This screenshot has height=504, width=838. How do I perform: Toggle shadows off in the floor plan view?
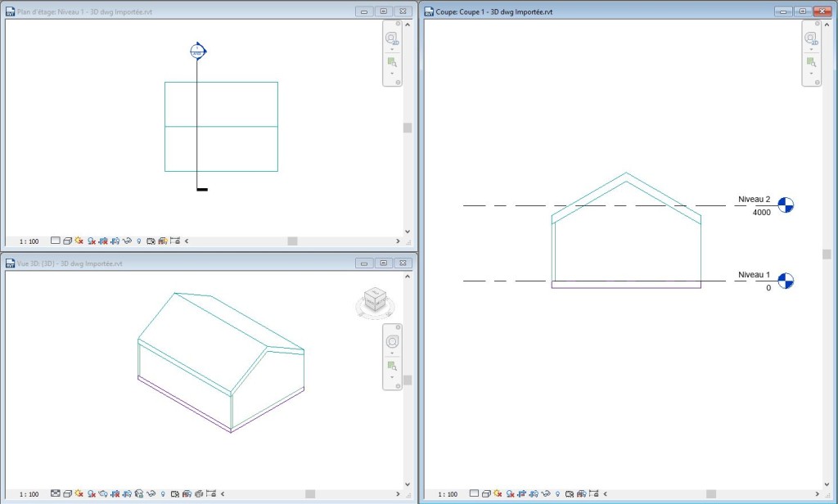92,241
